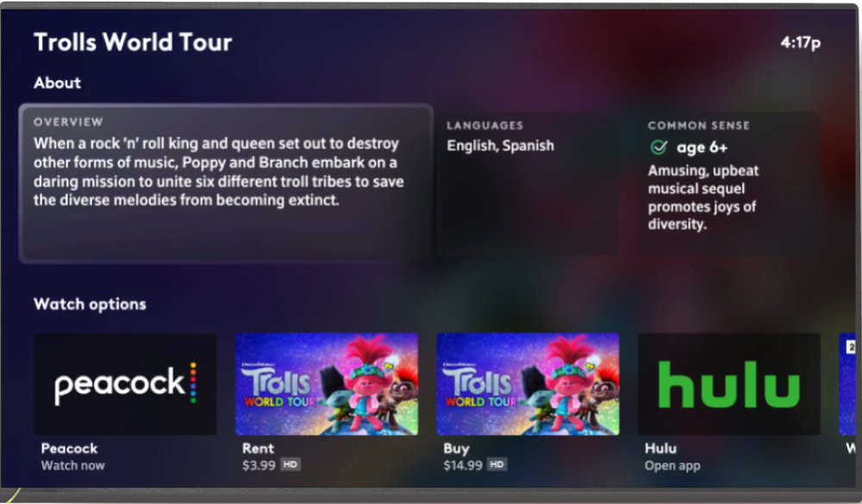The height and width of the screenshot is (504, 862).
Task: Click the "age 6+" rating label
Action: pos(702,147)
